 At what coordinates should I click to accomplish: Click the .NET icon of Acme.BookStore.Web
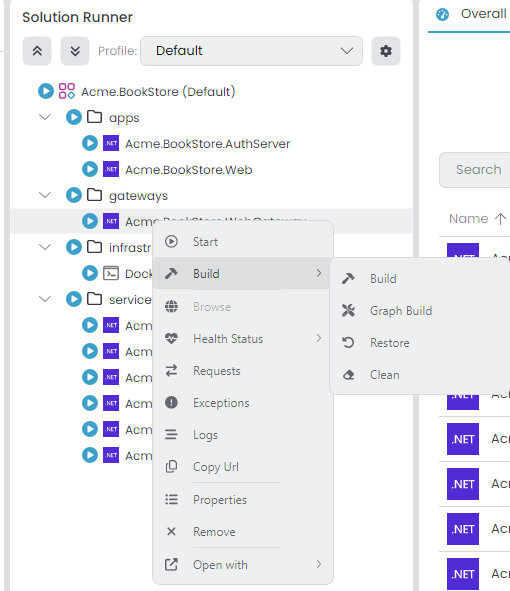coord(111,169)
